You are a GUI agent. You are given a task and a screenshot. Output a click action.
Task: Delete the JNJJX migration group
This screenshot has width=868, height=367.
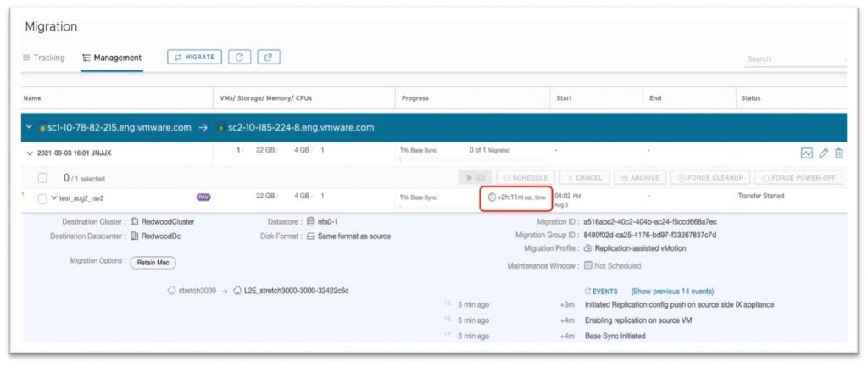point(838,153)
